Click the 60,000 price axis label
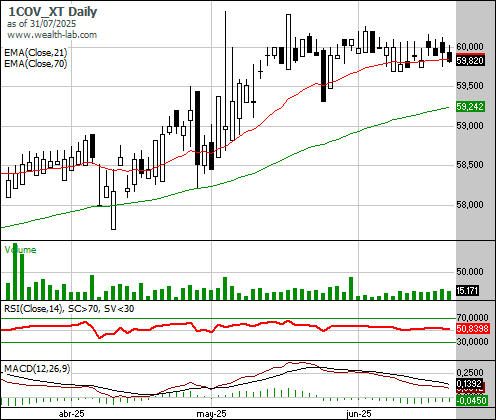The image size is (496, 420). (x=470, y=46)
